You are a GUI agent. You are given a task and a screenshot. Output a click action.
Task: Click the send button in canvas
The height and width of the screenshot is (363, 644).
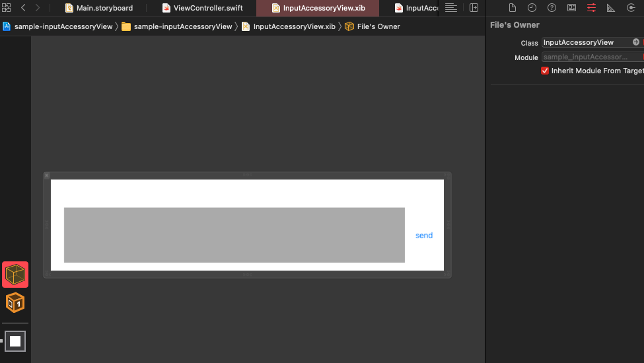click(424, 235)
